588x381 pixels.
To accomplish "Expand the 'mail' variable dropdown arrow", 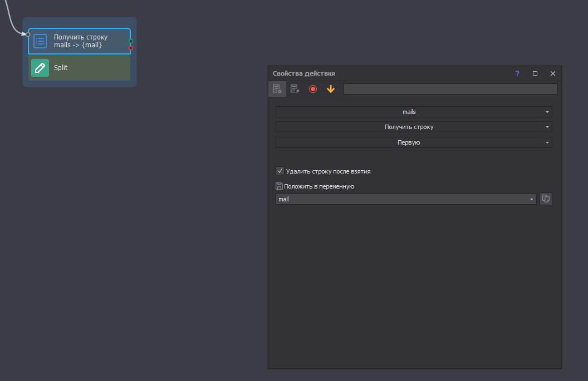I will point(532,199).
